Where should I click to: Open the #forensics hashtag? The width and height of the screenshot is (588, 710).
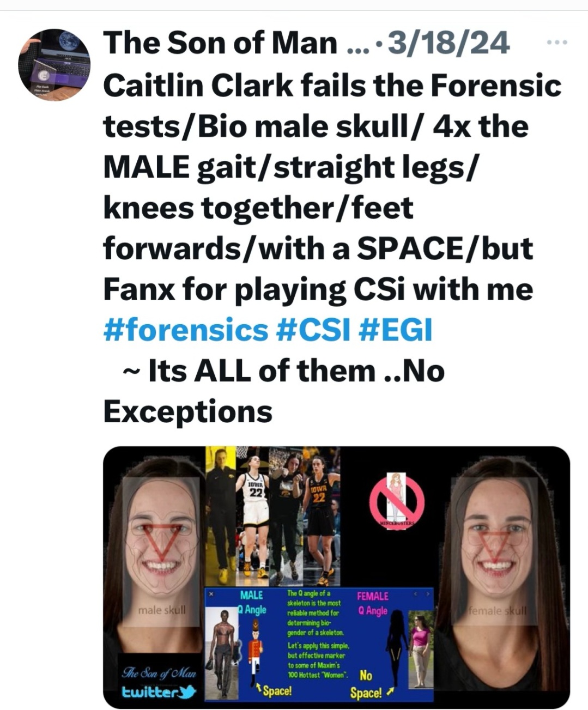pyautogui.click(x=185, y=330)
